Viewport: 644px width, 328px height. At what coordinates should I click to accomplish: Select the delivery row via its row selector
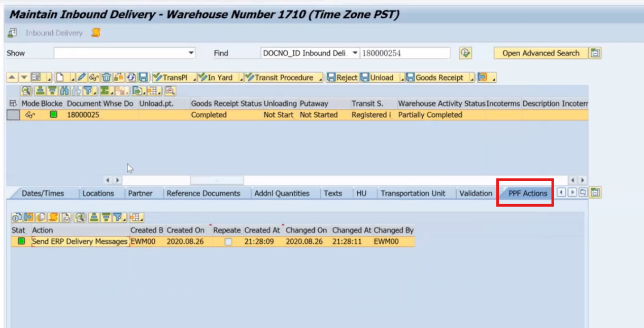tap(13, 115)
